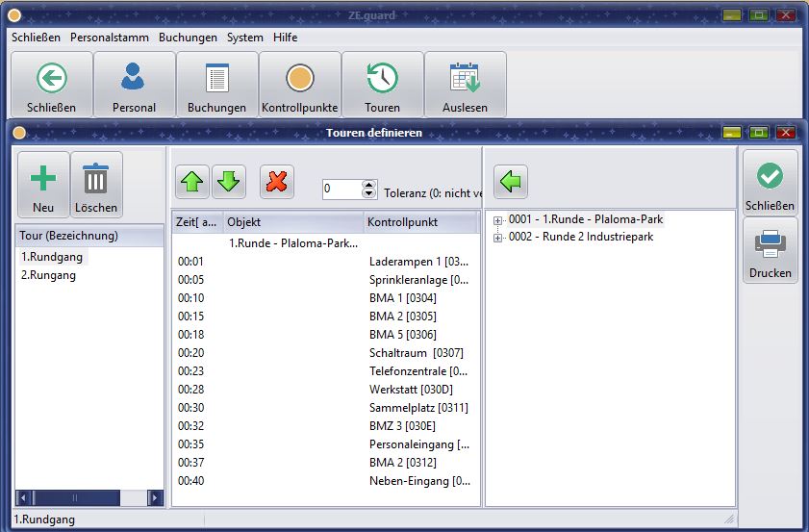This screenshot has width=809, height=532.
Task: Select 2.Rungang in the tour list
Action: pyautogui.click(x=48, y=275)
